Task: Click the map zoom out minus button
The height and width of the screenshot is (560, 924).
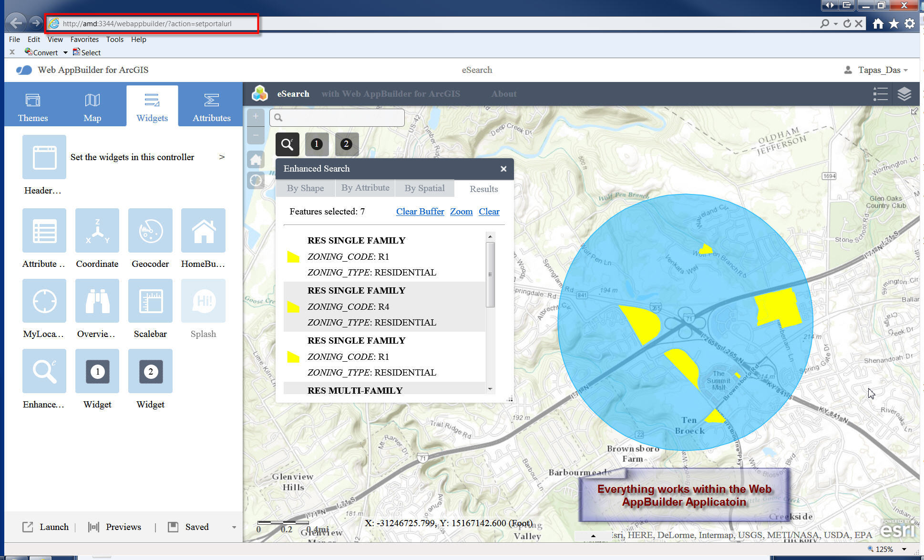Action: tap(256, 135)
